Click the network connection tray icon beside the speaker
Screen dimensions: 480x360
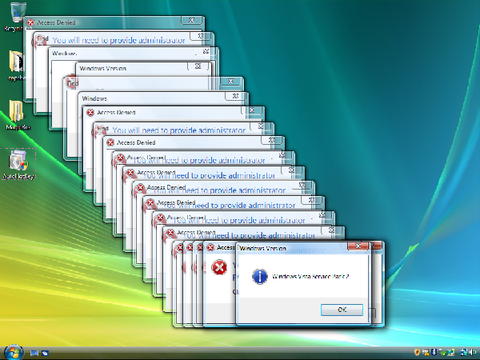coord(464,352)
